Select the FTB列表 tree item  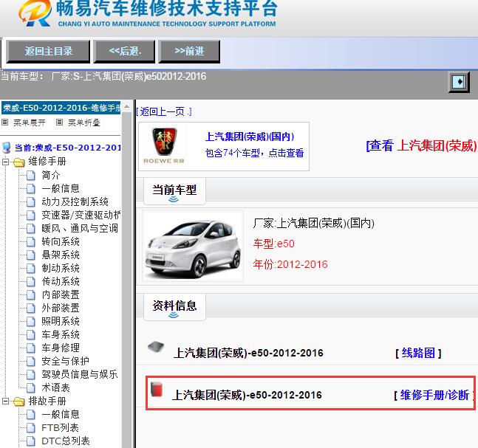60,427
